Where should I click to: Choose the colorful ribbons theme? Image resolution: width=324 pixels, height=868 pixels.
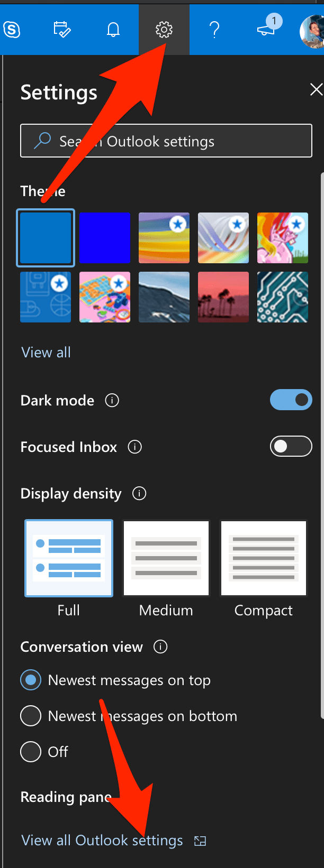[x=223, y=238]
